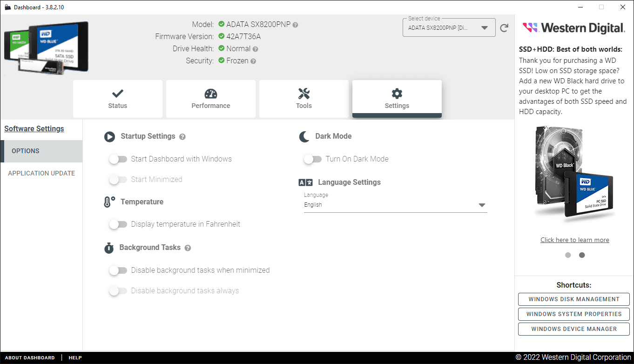Select the Settings tab

(x=397, y=99)
